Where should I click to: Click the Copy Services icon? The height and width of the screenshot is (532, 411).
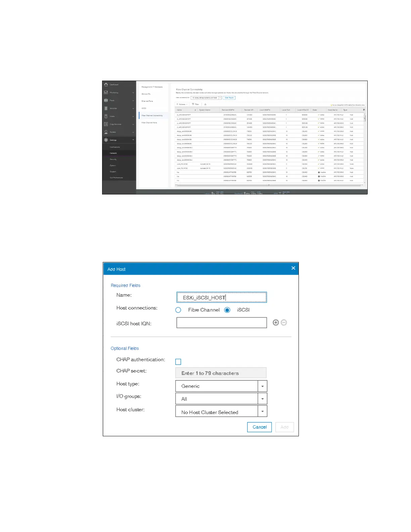click(106, 124)
